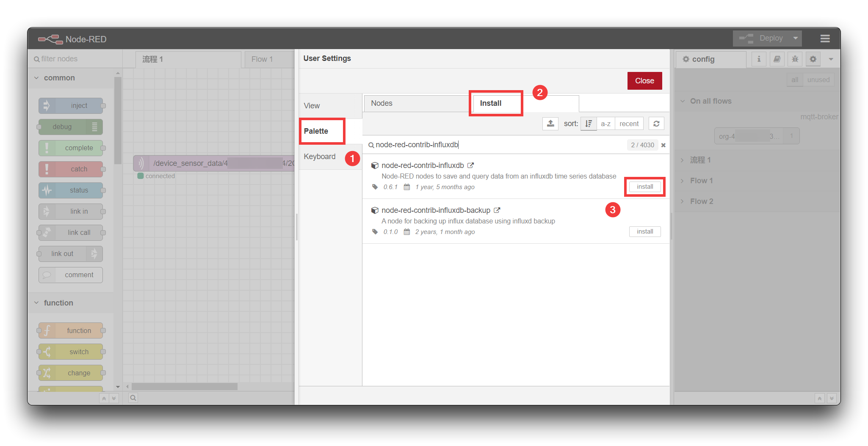Collapse all palette categories icon

pyautogui.click(x=104, y=398)
